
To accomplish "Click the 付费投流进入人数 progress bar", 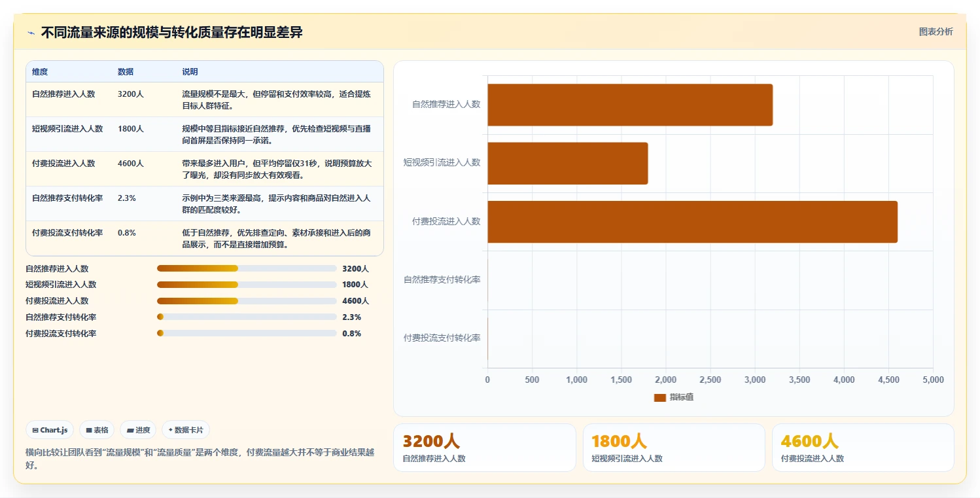I will [247, 301].
